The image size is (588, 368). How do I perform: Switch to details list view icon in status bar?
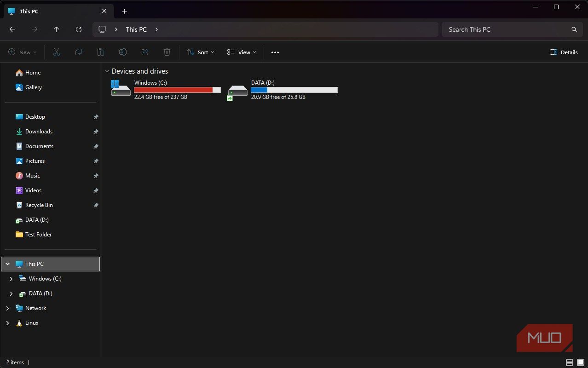coord(570,362)
